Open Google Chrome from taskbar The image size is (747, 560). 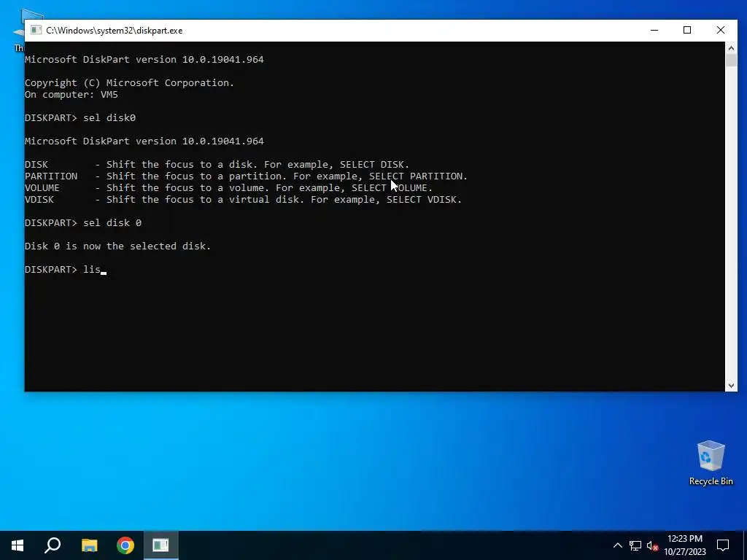click(125, 545)
